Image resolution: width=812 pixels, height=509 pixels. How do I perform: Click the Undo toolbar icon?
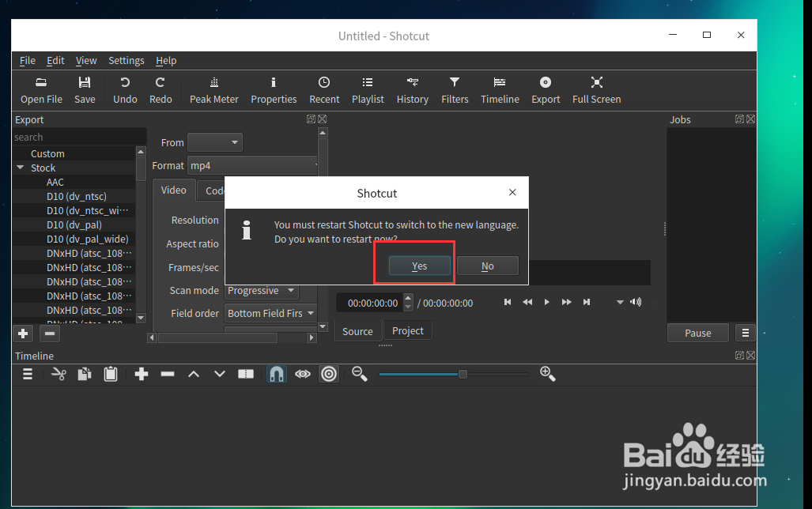[x=125, y=90]
